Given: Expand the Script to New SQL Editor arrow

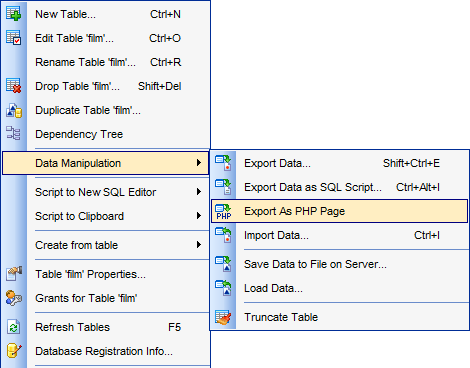Looking at the screenshot, I should 199,192.
